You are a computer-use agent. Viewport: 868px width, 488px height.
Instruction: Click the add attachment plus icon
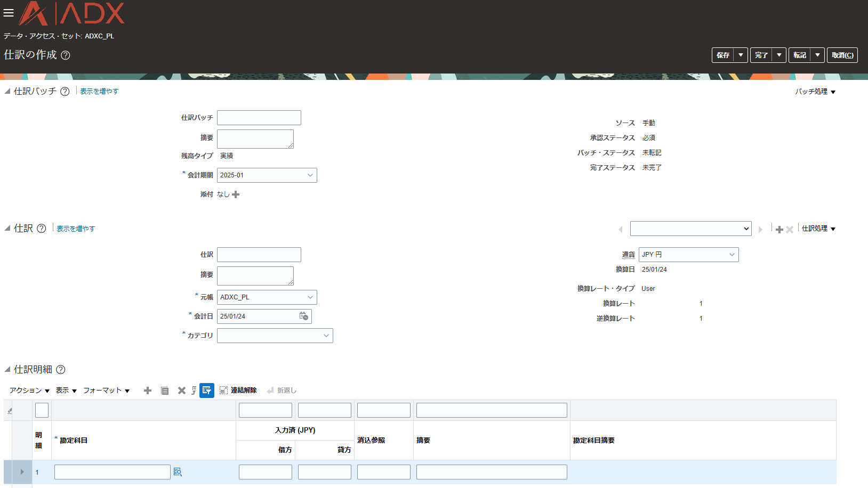pyautogui.click(x=236, y=194)
